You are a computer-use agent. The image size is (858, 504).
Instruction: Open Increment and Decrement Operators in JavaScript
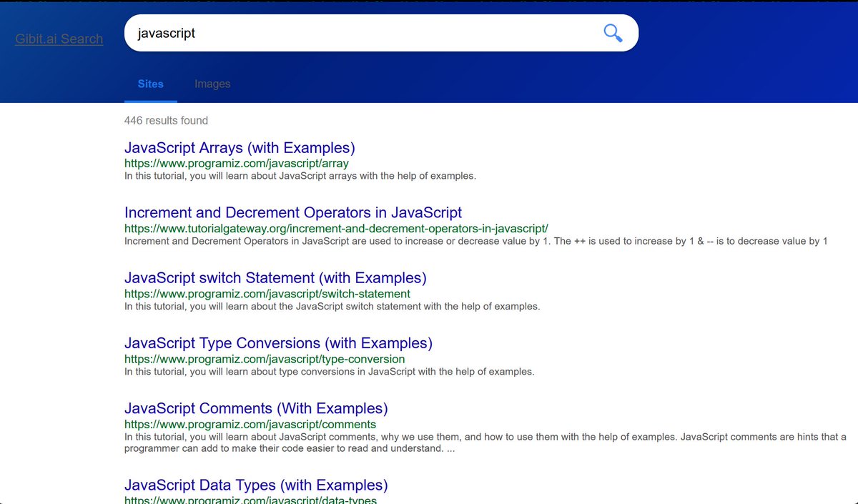293,212
